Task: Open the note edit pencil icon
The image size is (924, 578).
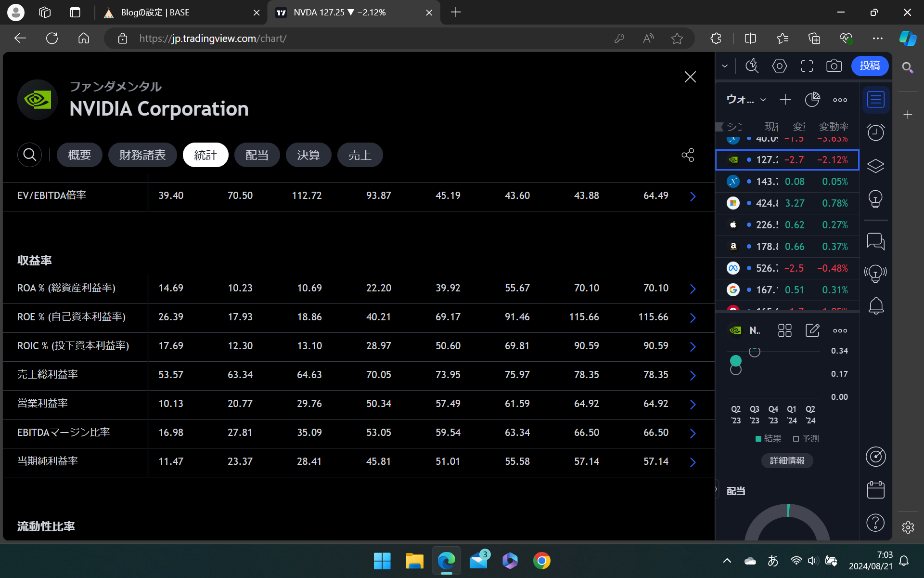Action: tap(812, 330)
